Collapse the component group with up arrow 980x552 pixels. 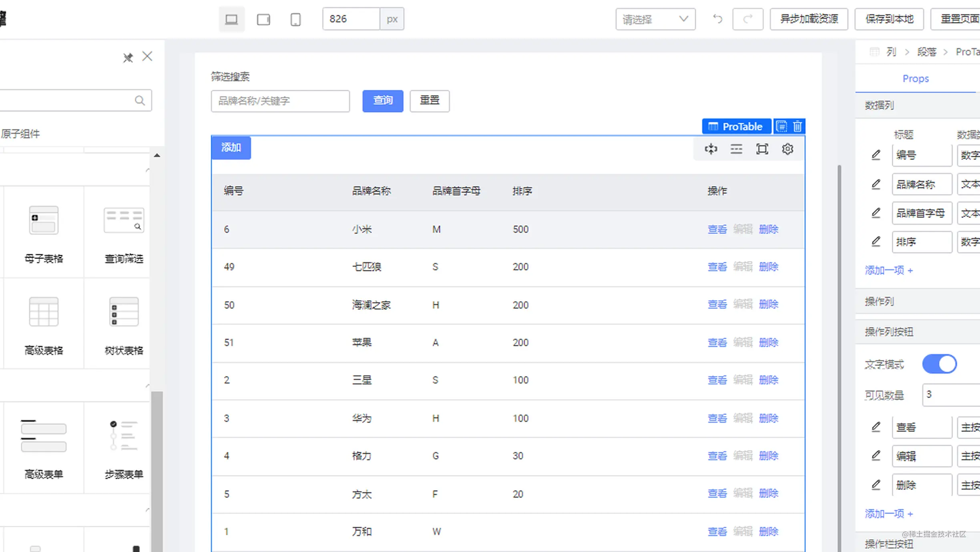157,155
